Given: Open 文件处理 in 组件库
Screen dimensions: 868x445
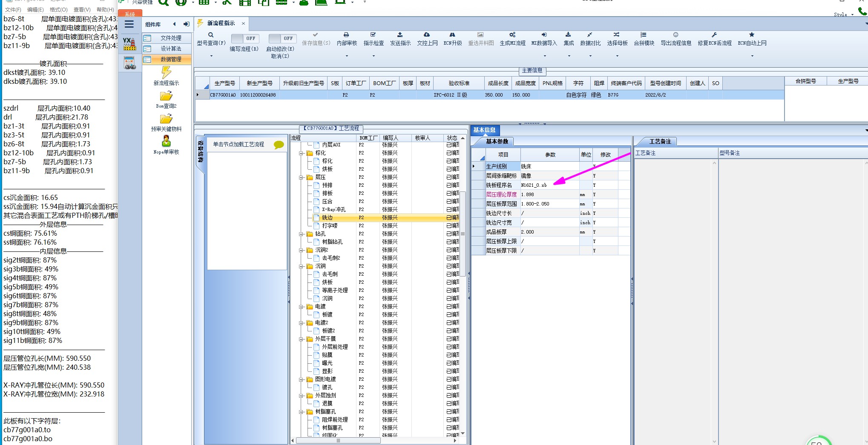Looking at the screenshot, I should [x=167, y=38].
